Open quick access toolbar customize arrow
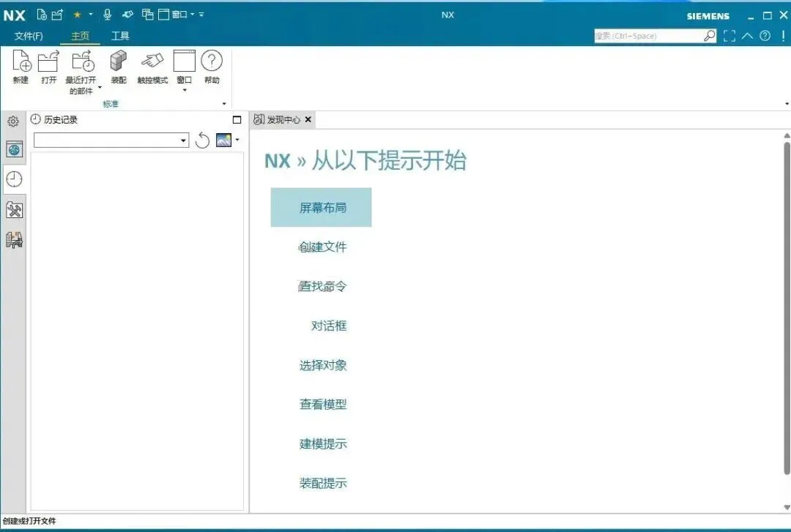Screen dimensions: 791x532 coord(201,15)
